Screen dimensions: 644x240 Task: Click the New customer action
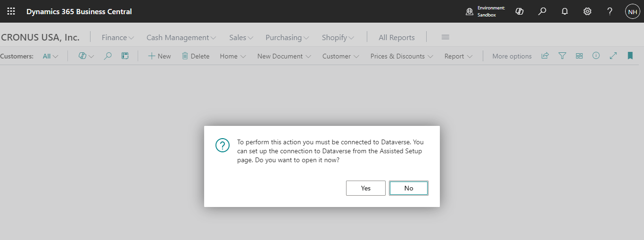(x=159, y=56)
